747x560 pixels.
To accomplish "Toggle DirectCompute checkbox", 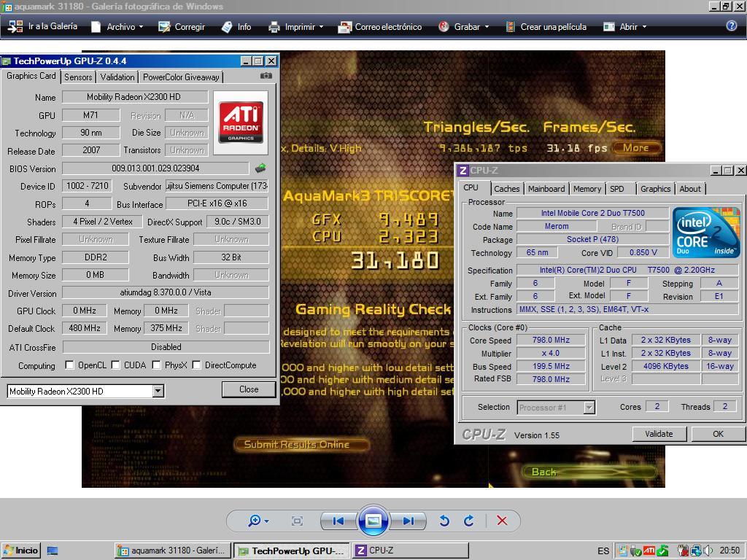I will point(196,365).
